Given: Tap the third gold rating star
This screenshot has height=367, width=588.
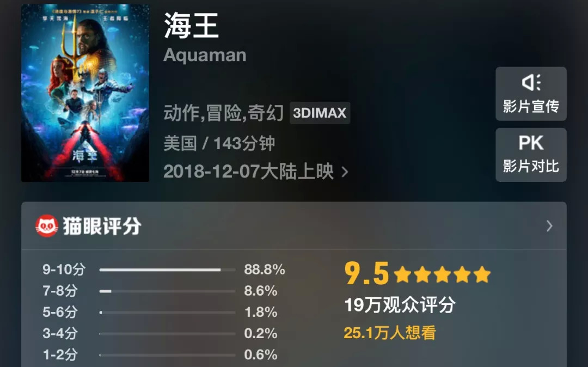Looking at the screenshot, I should point(442,274).
